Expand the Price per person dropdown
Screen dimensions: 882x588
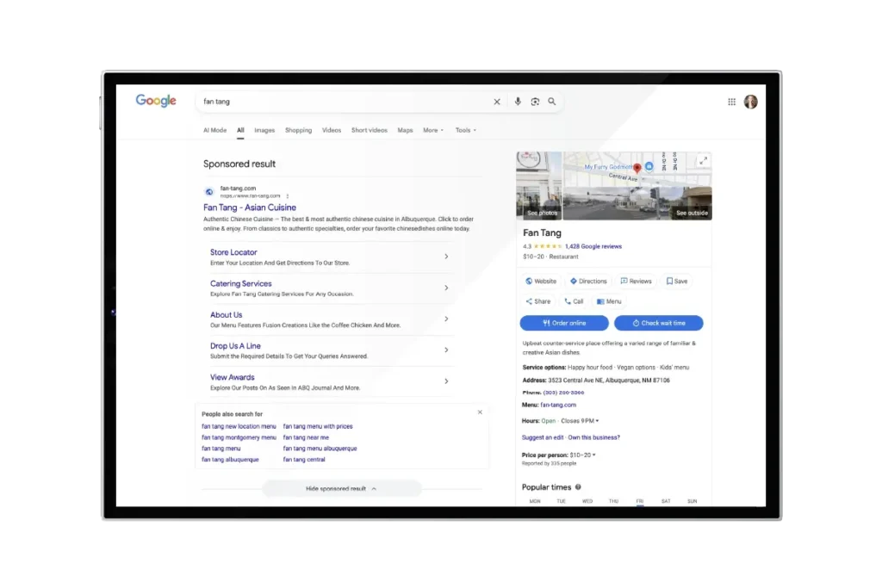[x=594, y=455]
